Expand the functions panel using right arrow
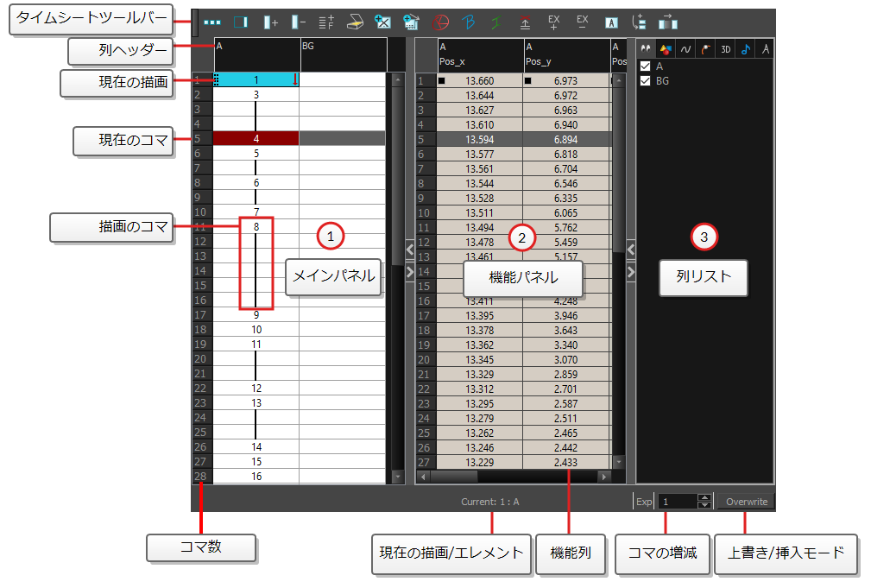 click(x=410, y=271)
